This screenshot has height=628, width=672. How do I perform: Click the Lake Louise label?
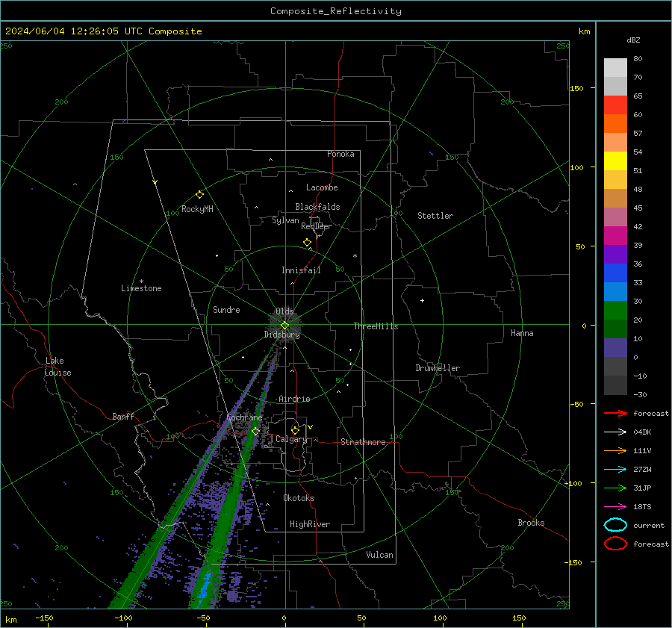tap(57, 367)
